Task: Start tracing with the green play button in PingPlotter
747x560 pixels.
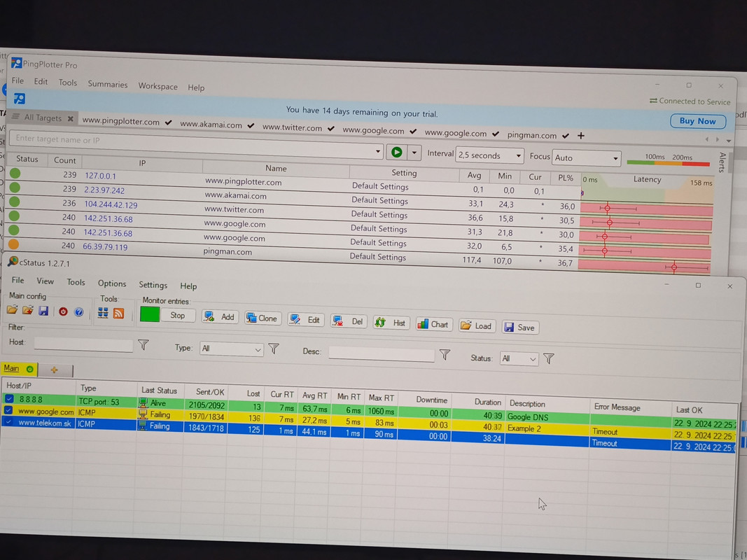Action: 396,152
